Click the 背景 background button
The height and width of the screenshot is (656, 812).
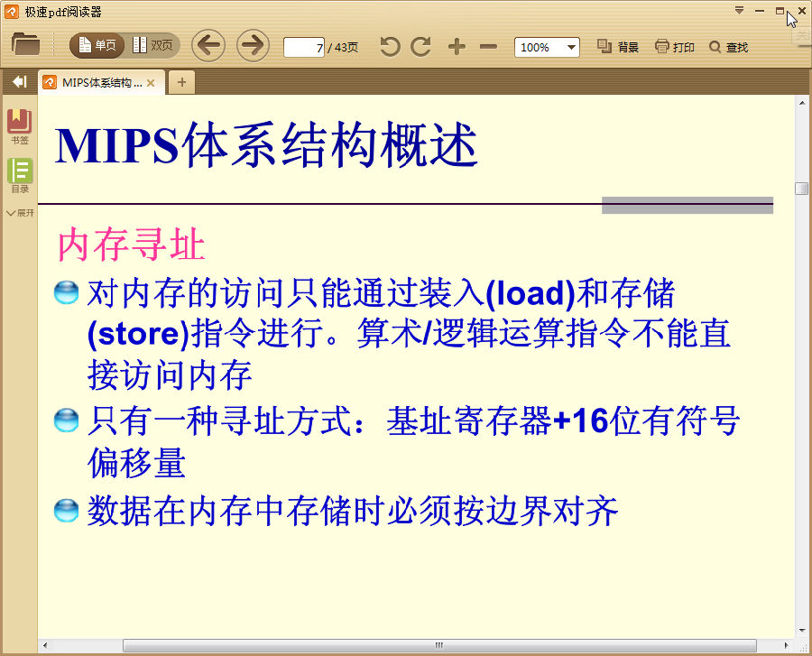click(x=618, y=47)
